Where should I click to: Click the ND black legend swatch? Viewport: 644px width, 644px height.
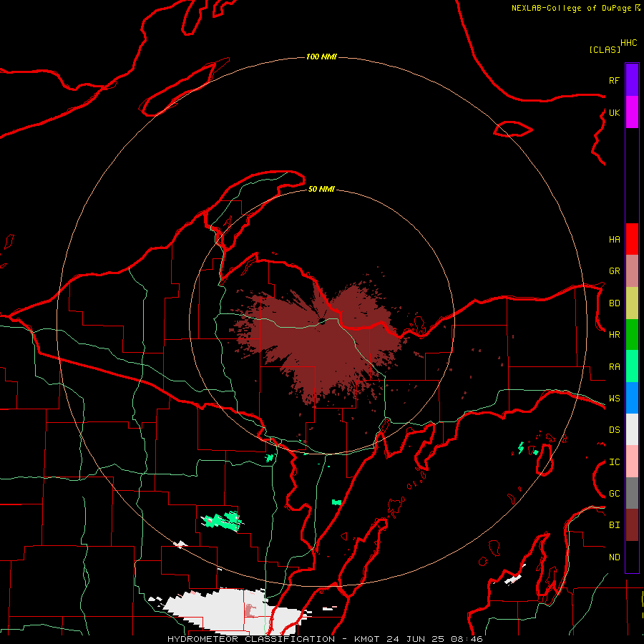pos(632,557)
